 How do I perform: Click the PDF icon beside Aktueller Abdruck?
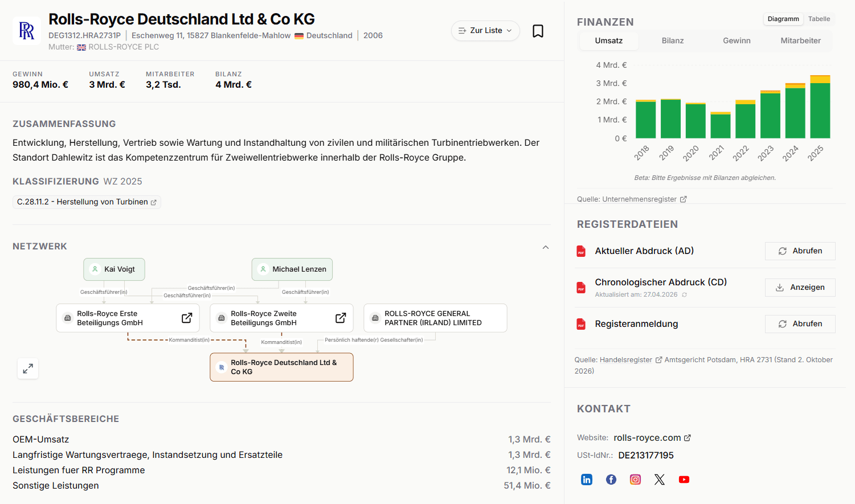[581, 251]
